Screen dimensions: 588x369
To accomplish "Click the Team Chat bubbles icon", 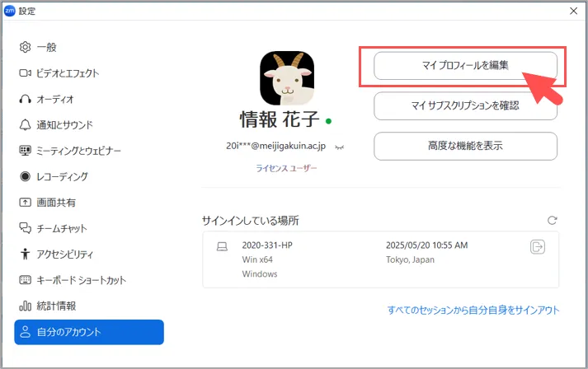I will tap(25, 228).
